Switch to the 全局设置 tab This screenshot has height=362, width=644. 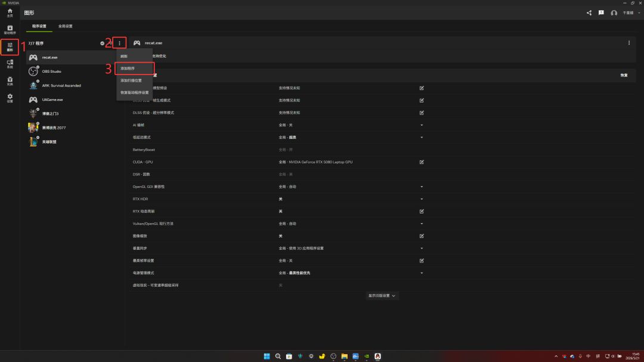[65, 26]
